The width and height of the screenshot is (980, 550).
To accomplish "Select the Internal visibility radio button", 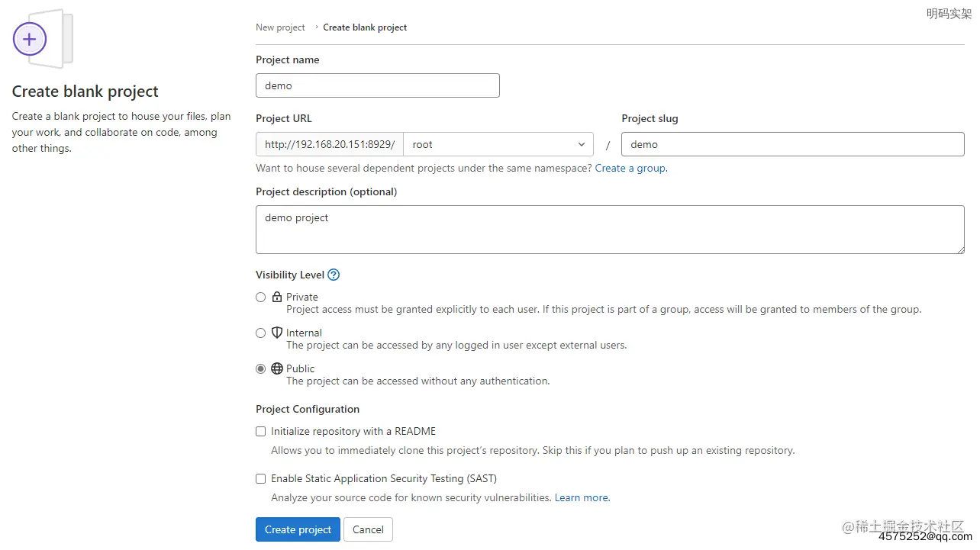I will [261, 333].
